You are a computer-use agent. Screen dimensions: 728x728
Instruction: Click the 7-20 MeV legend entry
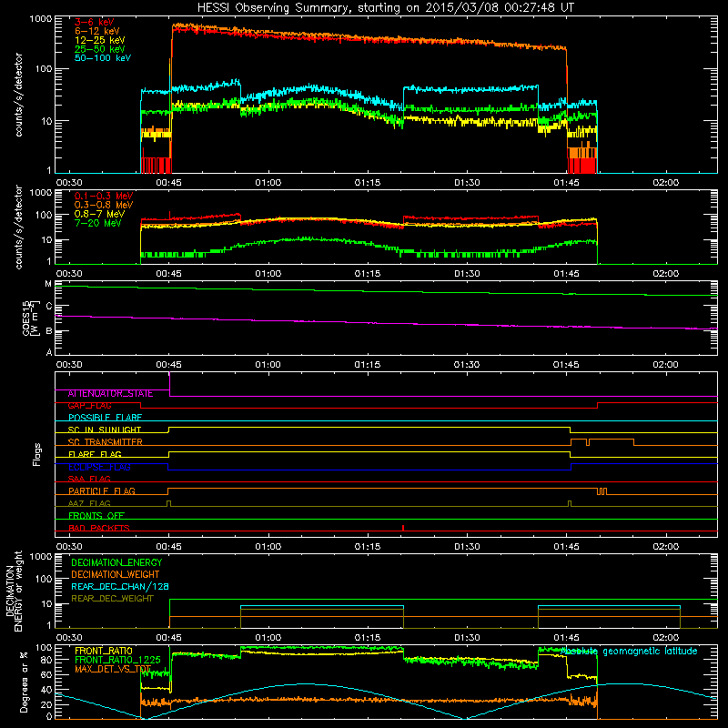point(97,223)
